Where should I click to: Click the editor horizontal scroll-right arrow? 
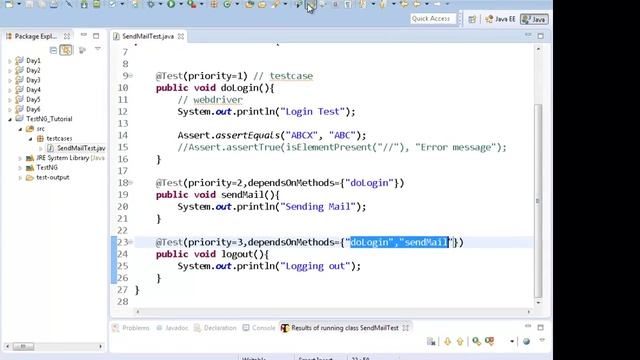point(529,312)
